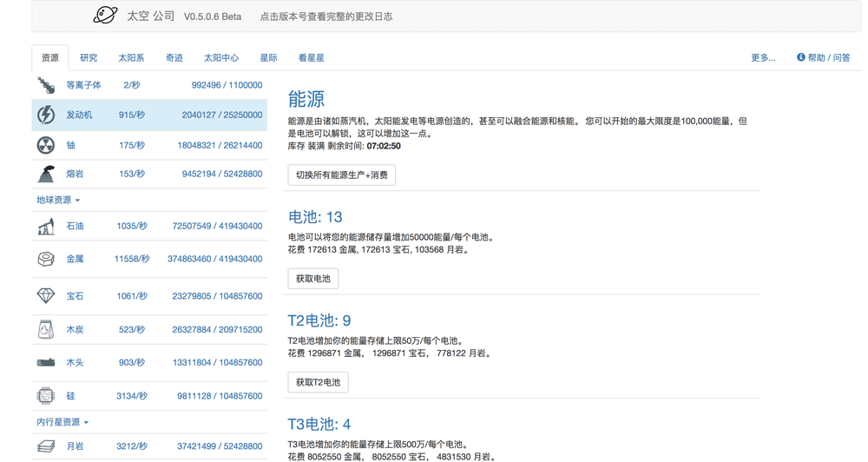Viewport: 868px width, 462px height.
Task: Click the volcano lava (熔岩) icon
Action: 46,174
